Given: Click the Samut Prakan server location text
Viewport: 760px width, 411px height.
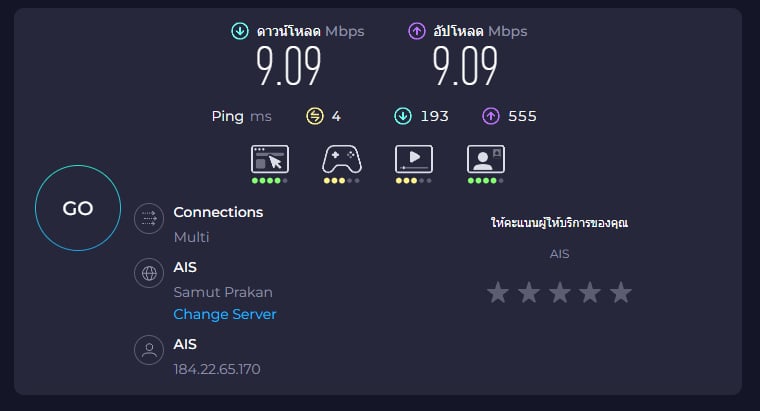Looking at the screenshot, I should click(223, 292).
